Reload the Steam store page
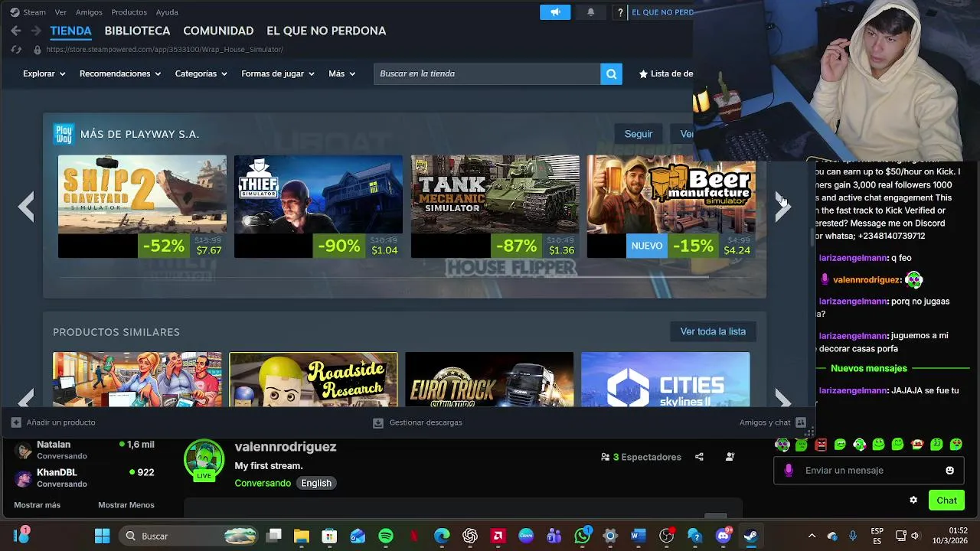This screenshot has width=980, height=551. pyautogui.click(x=16, y=49)
